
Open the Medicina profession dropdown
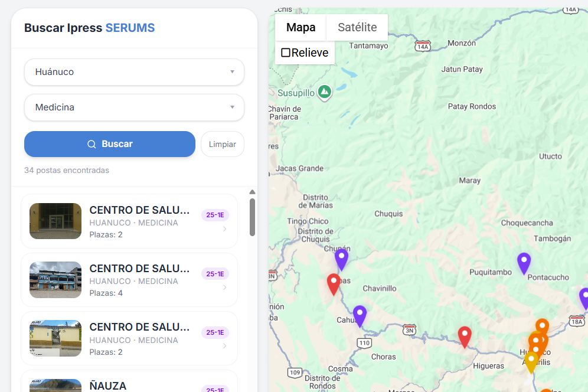click(x=134, y=107)
